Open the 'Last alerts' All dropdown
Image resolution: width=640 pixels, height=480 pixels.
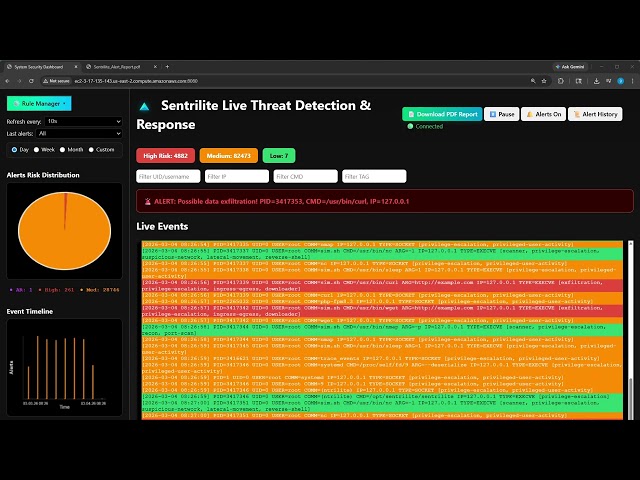[x=79, y=133]
